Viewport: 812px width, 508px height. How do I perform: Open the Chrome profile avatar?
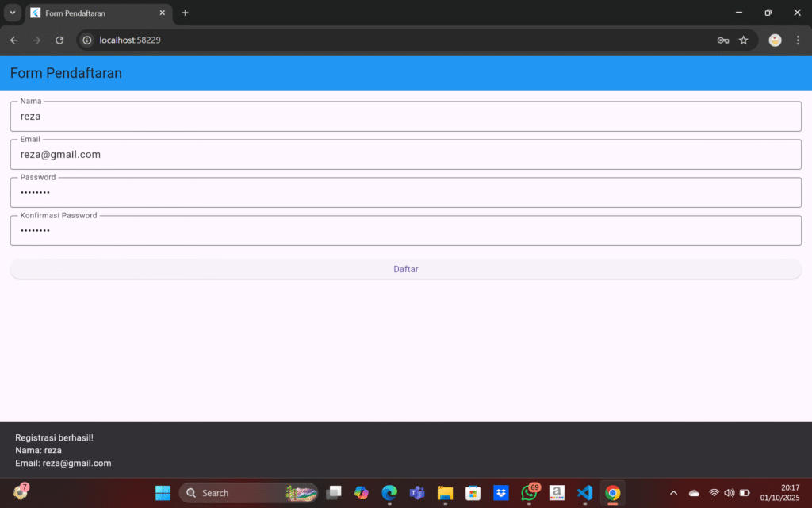[775, 40]
